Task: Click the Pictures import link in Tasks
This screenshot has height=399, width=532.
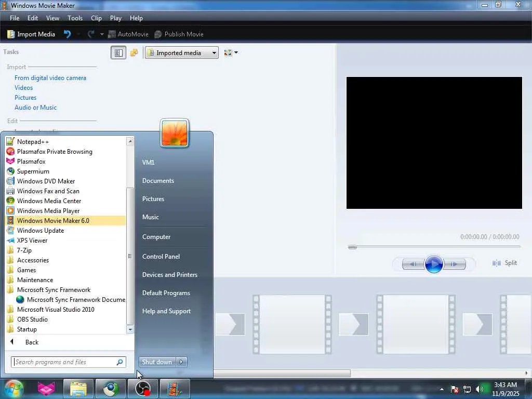Action: [x=25, y=97]
